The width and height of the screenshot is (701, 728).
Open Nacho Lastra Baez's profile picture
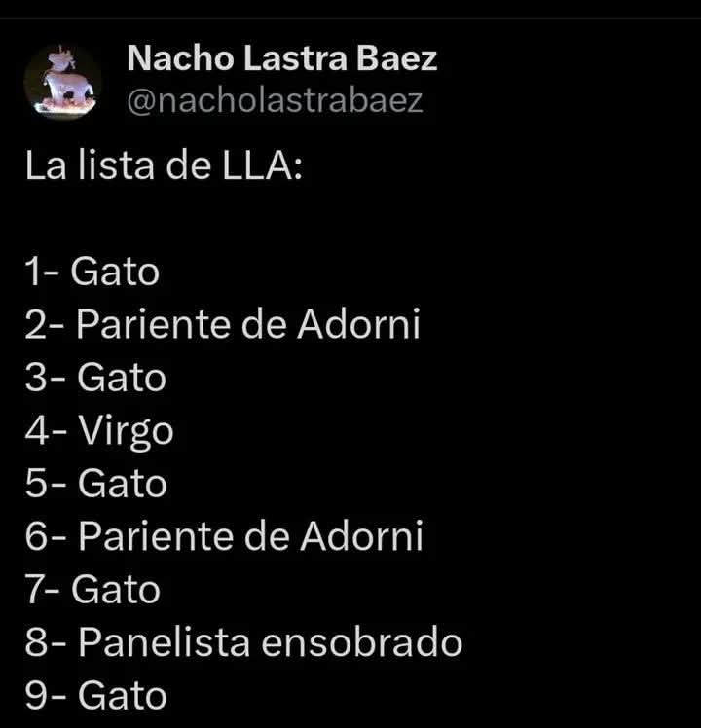(x=62, y=82)
